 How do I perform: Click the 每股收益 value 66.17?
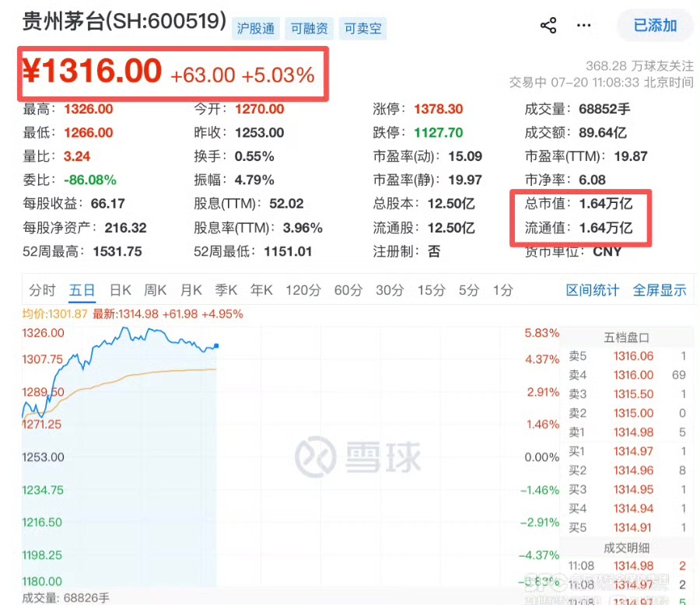(x=107, y=204)
